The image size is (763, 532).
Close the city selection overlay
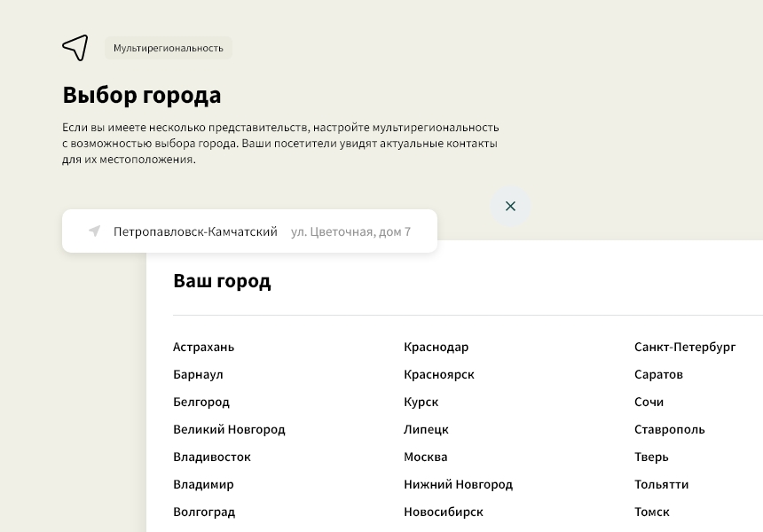[x=510, y=206]
